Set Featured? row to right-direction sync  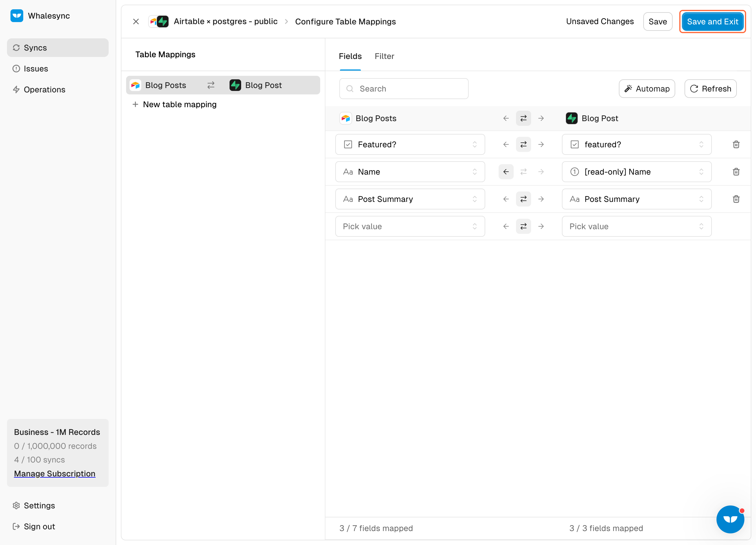(541, 144)
